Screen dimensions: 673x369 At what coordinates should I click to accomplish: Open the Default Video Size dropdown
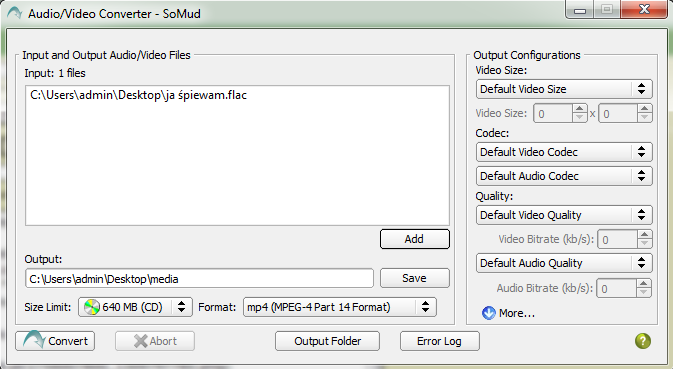[x=564, y=89]
